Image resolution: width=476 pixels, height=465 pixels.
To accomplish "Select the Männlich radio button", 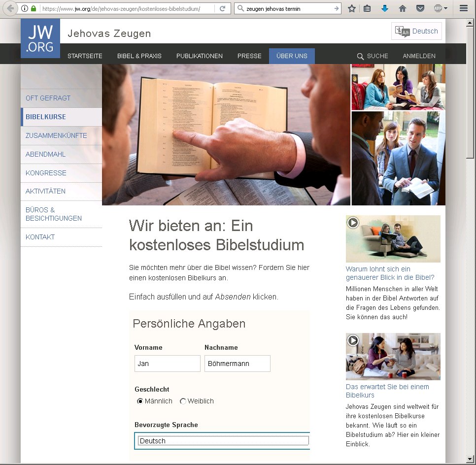I will [140, 401].
